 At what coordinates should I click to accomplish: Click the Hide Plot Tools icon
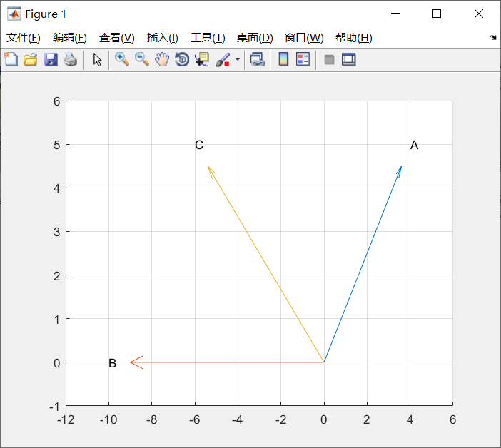pos(329,60)
